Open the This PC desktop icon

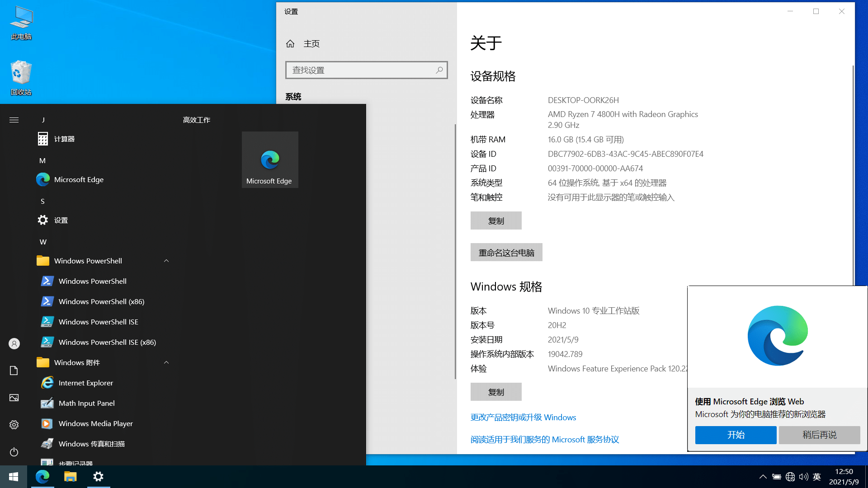coord(21,23)
